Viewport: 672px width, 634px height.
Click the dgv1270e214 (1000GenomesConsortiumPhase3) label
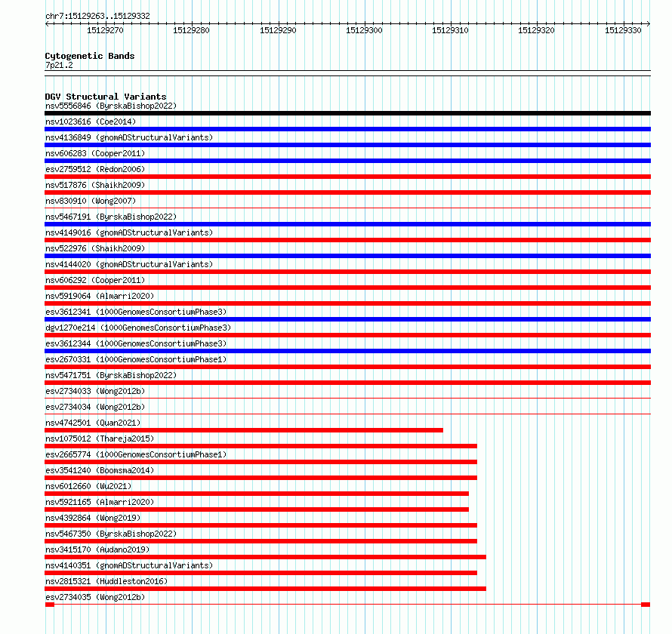138,328
